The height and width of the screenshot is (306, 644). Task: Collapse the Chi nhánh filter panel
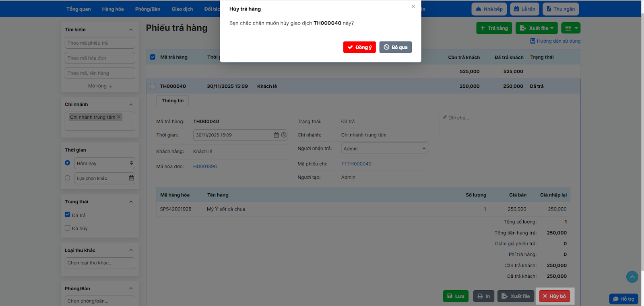pos(131,104)
